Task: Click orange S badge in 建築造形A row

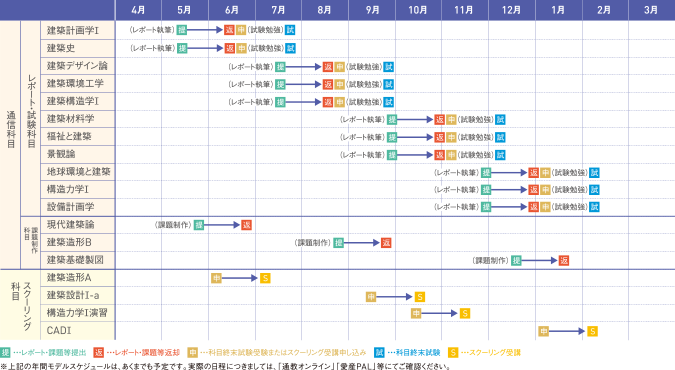Action: 265,278
